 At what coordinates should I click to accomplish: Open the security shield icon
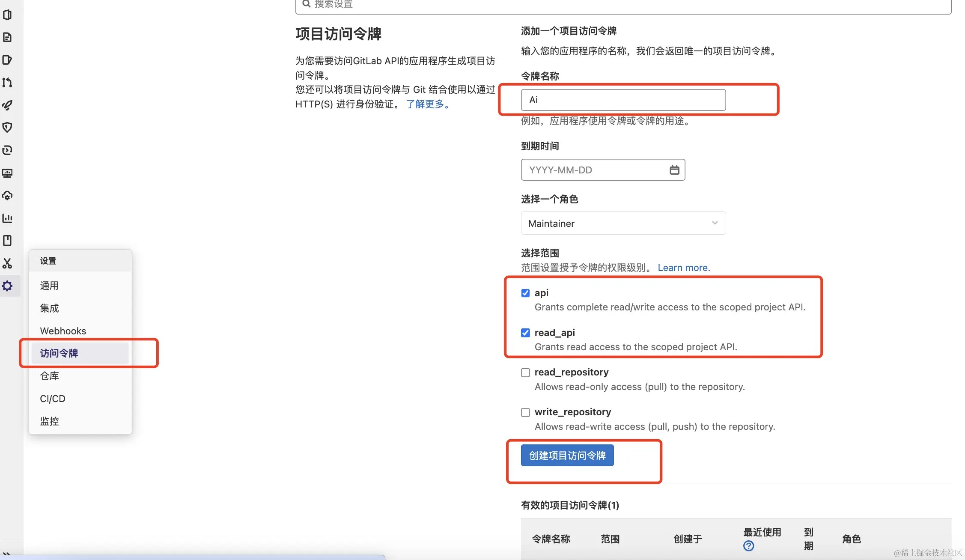click(x=8, y=127)
